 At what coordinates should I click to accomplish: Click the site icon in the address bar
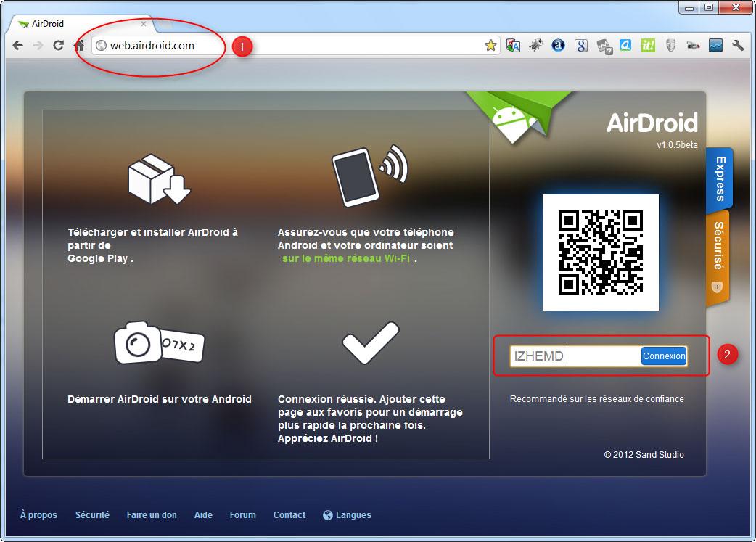coord(101,45)
